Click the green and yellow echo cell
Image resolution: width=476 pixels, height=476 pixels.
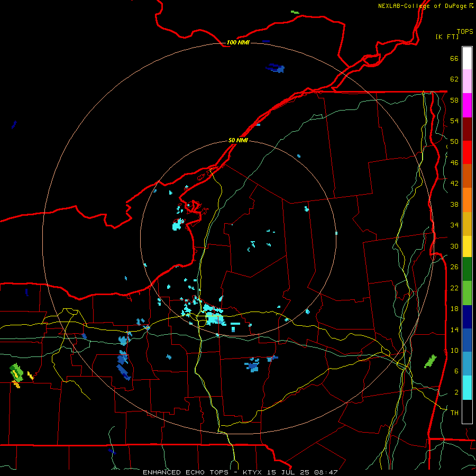click(x=16, y=373)
